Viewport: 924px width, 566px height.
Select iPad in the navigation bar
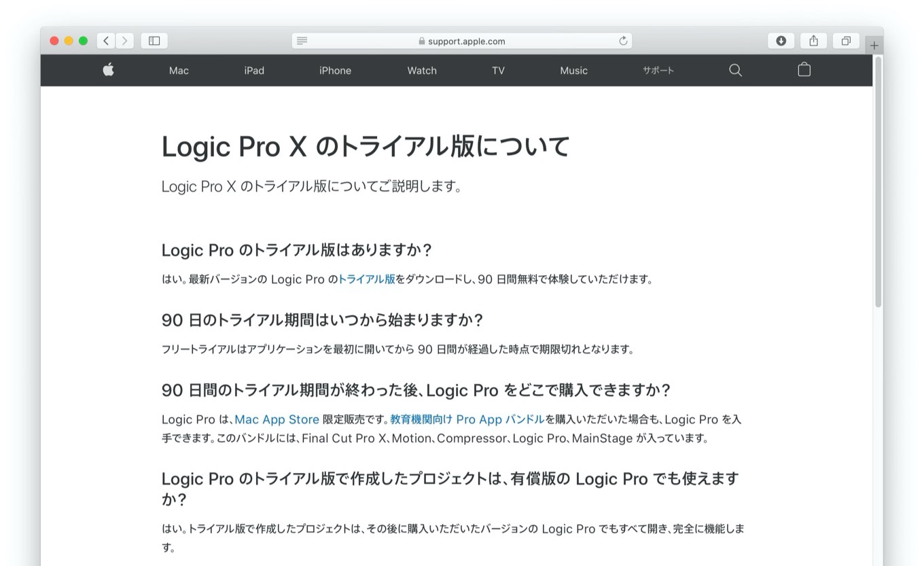coord(253,70)
